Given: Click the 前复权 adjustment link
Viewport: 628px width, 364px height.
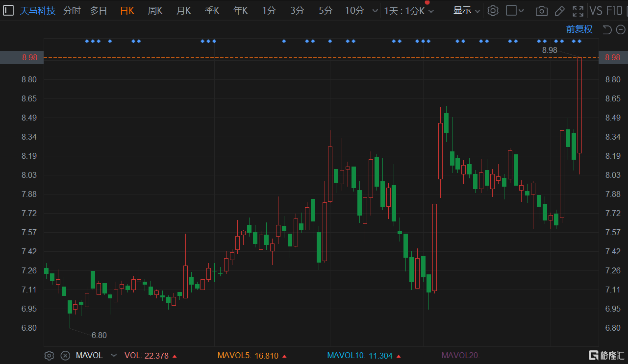Looking at the screenshot, I should (x=579, y=29).
